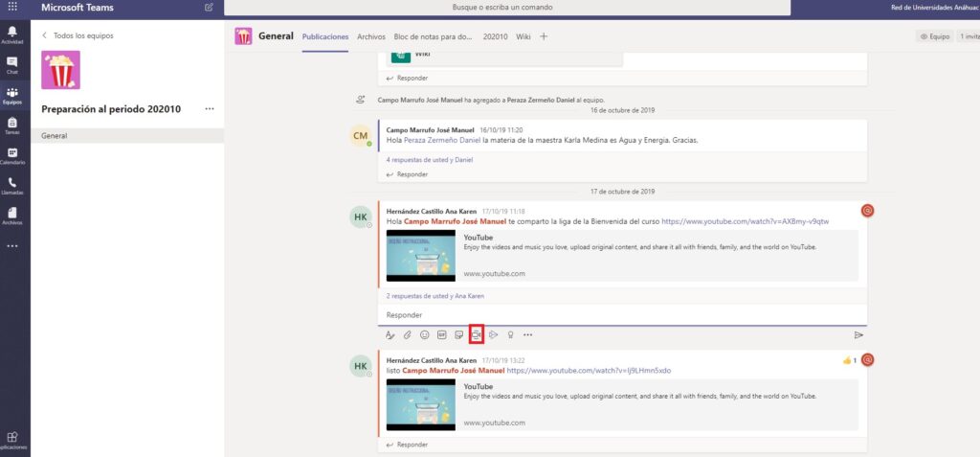The width and height of the screenshot is (980, 457).
Task: Open the Llamadas calls section
Action: pos(12,185)
